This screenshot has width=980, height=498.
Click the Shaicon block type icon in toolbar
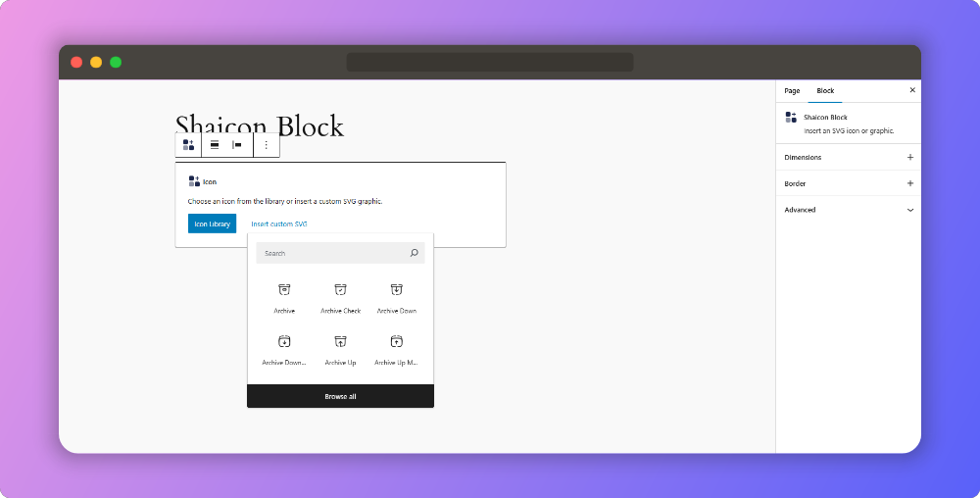[188, 145]
